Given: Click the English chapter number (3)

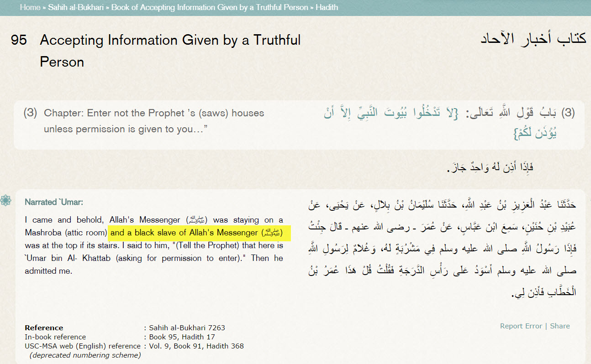Looking at the screenshot, I should pos(30,113).
